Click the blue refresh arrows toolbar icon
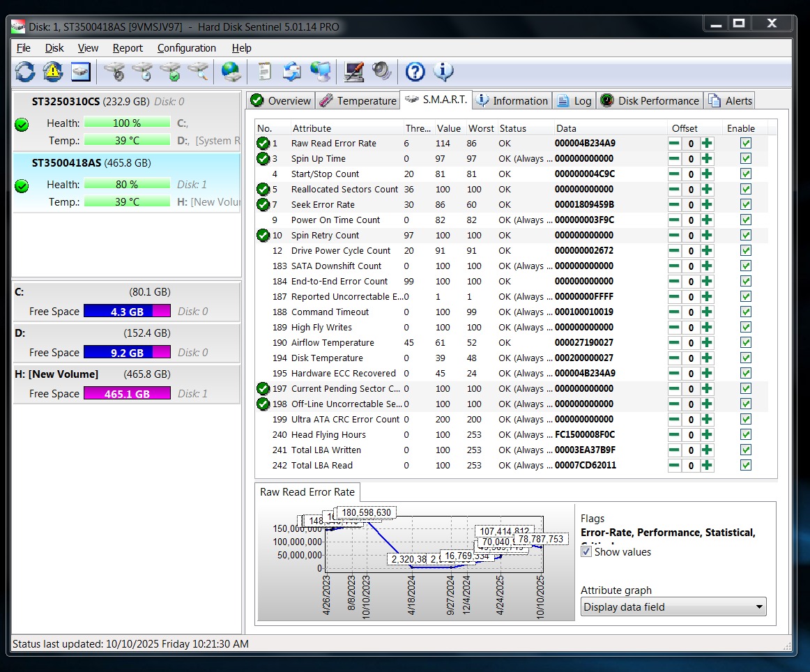The image size is (810, 672). coord(24,71)
